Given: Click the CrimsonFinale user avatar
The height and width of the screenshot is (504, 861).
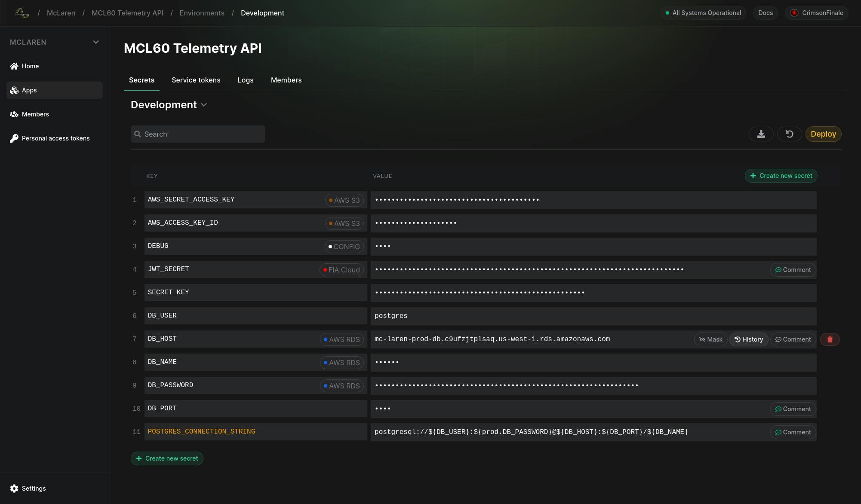Looking at the screenshot, I should (x=794, y=13).
